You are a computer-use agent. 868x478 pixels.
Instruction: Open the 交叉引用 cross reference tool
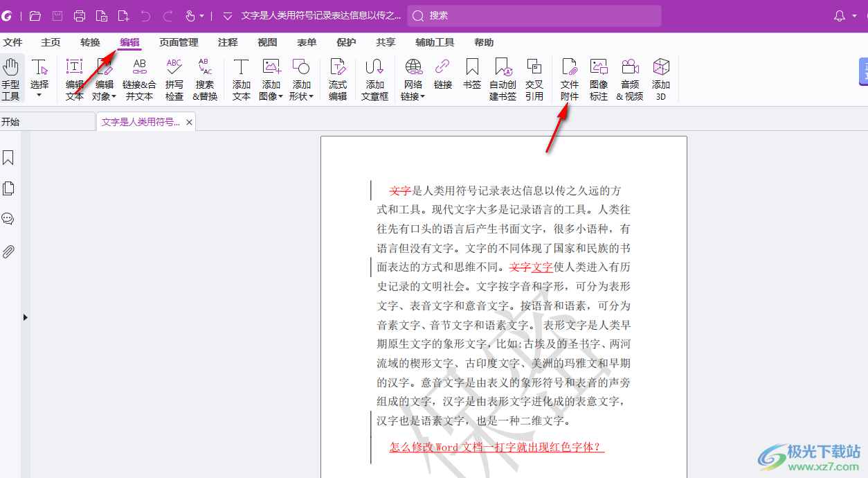tap(534, 79)
